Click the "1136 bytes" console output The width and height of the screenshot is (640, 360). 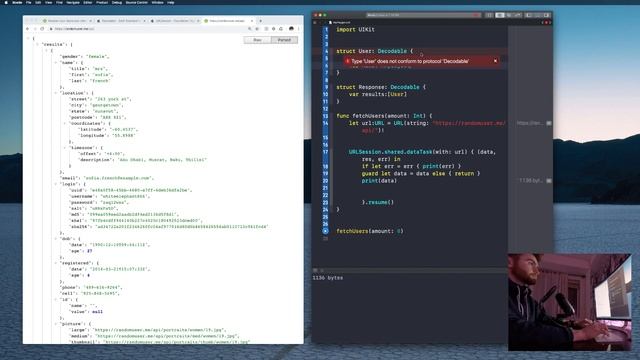click(328, 278)
